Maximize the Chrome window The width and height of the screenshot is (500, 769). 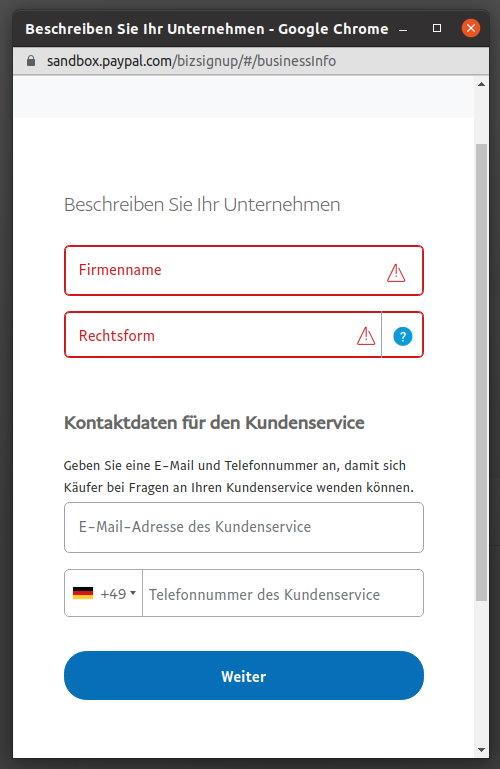[437, 28]
